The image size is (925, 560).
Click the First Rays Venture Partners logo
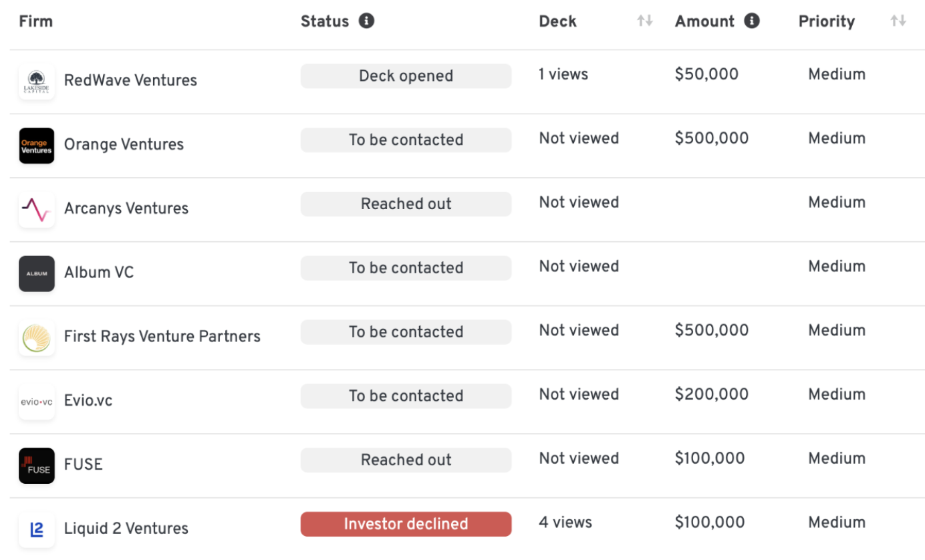point(37,337)
